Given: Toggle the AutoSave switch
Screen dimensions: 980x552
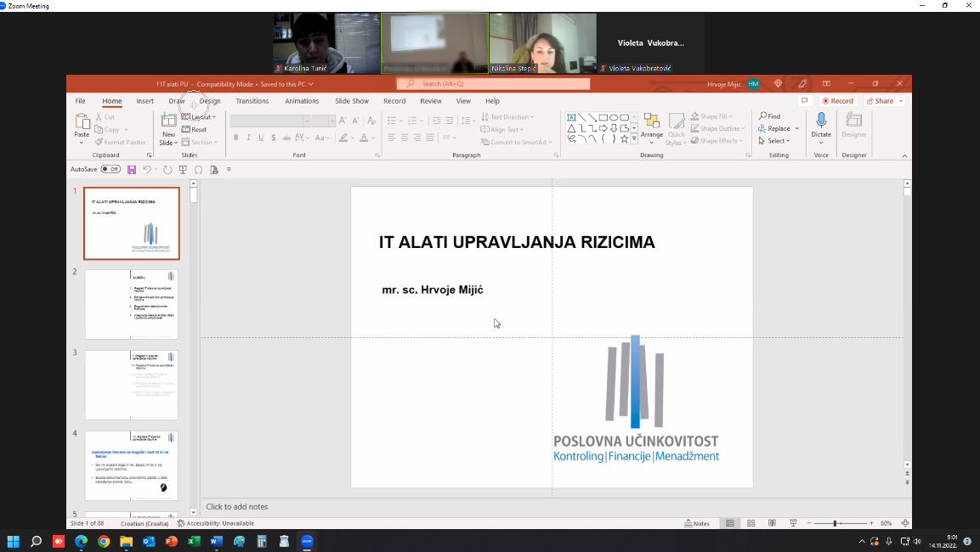Looking at the screenshot, I should coord(110,170).
